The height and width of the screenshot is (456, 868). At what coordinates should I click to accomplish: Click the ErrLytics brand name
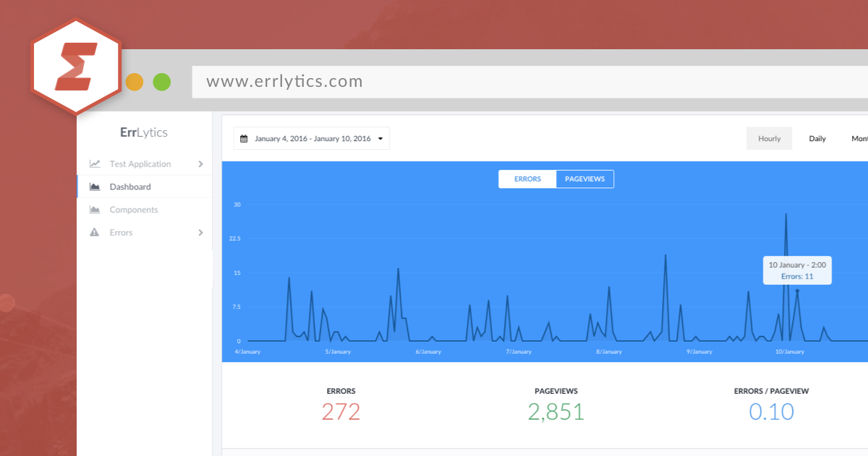click(x=143, y=132)
